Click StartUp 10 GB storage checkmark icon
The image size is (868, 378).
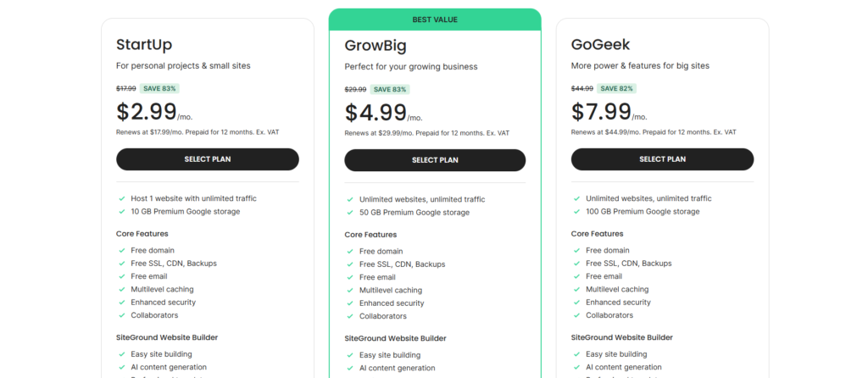point(122,211)
